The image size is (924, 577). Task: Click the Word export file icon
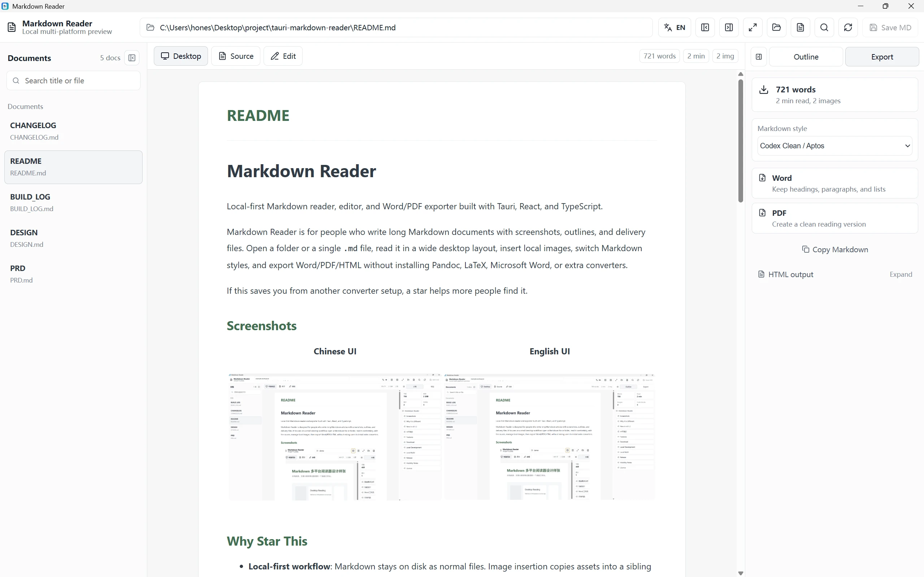coord(763,178)
